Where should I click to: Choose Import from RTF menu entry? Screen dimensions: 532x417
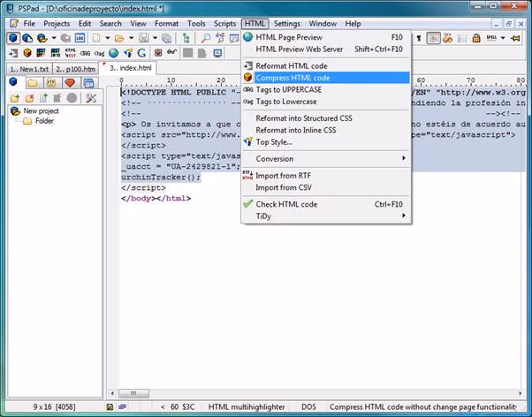(x=326, y=176)
